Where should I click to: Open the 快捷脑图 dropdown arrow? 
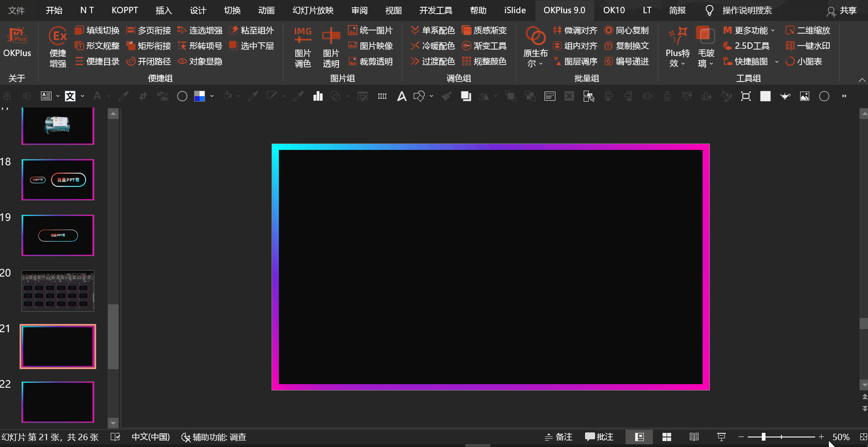(776, 62)
